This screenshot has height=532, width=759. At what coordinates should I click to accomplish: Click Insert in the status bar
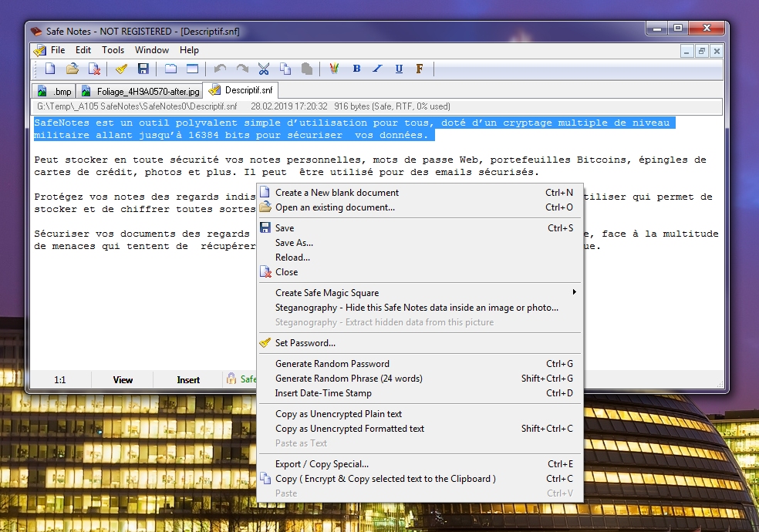[187, 379]
